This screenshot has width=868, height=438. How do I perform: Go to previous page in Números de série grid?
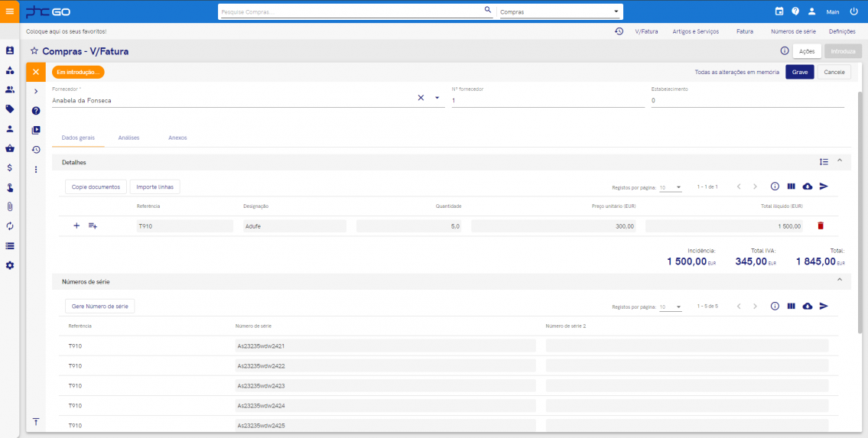pos(739,306)
